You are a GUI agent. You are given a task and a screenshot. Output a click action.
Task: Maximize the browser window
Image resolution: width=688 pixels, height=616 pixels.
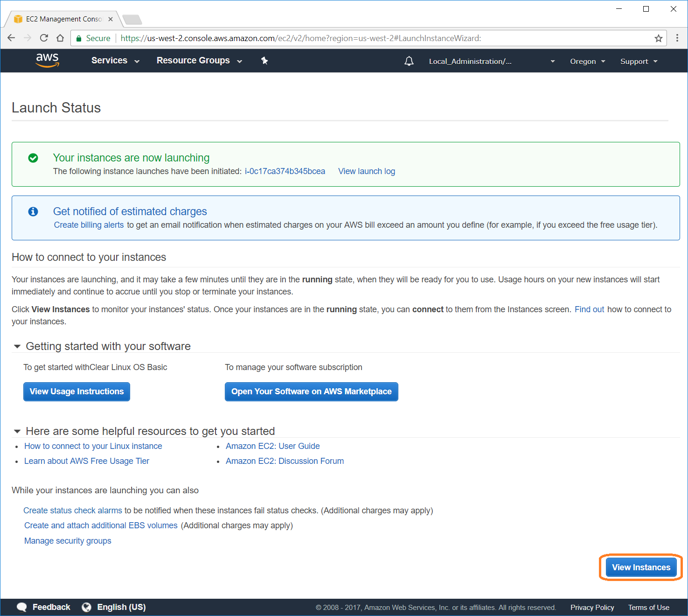(x=646, y=9)
